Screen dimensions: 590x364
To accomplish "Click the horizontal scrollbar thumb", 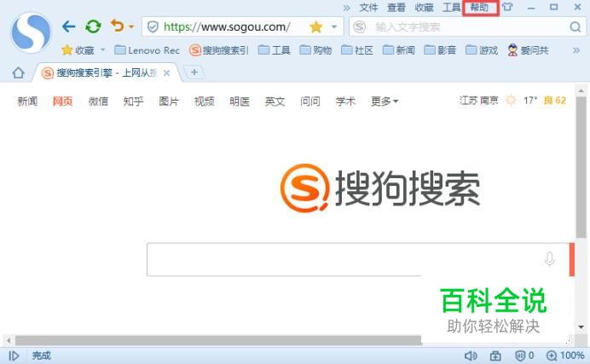I will pyautogui.click(x=218, y=340).
